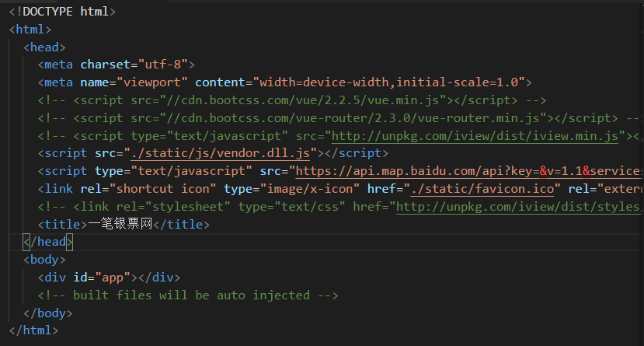The image size is (644, 346).
Task: Click the DOCTYPE html declaration
Action: (62, 12)
